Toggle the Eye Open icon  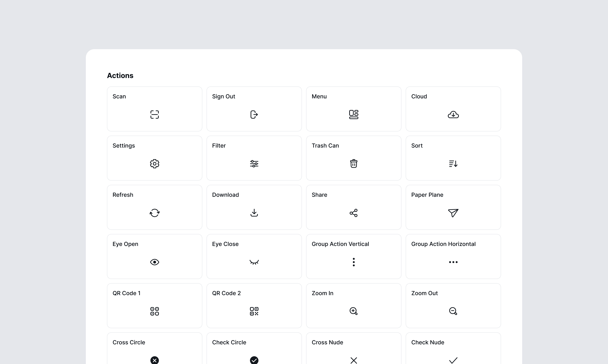(x=154, y=262)
